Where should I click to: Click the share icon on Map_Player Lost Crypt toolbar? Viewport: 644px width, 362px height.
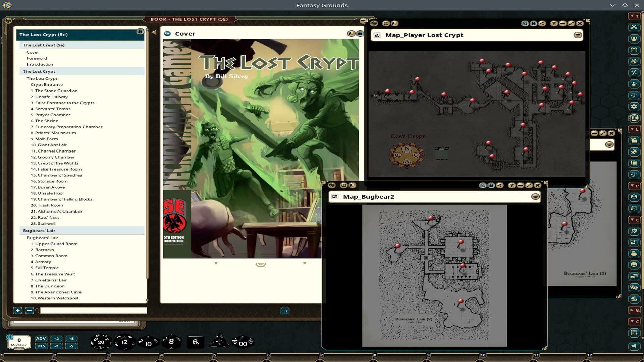point(542,23)
